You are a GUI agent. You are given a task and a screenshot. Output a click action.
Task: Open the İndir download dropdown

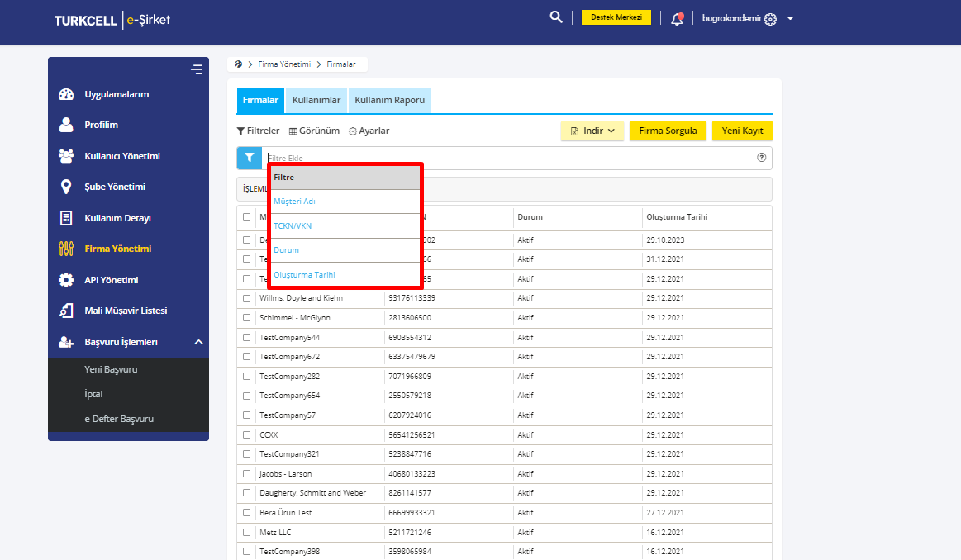[x=592, y=131]
